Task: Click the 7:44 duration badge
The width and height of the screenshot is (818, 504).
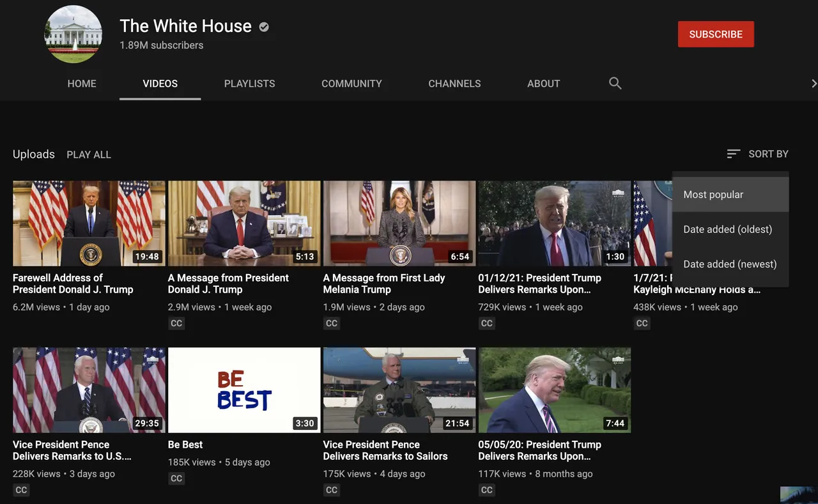Action: [615, 424]
